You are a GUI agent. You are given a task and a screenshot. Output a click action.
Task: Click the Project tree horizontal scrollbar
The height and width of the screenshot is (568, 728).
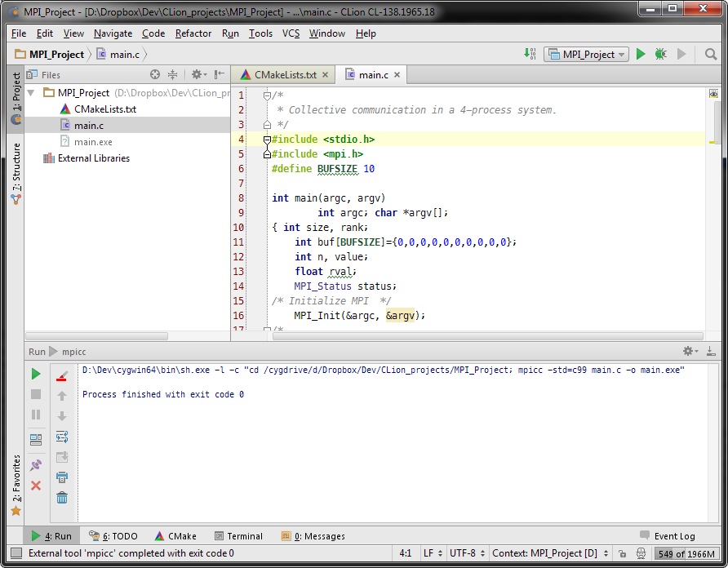click(x=96, y=335)
